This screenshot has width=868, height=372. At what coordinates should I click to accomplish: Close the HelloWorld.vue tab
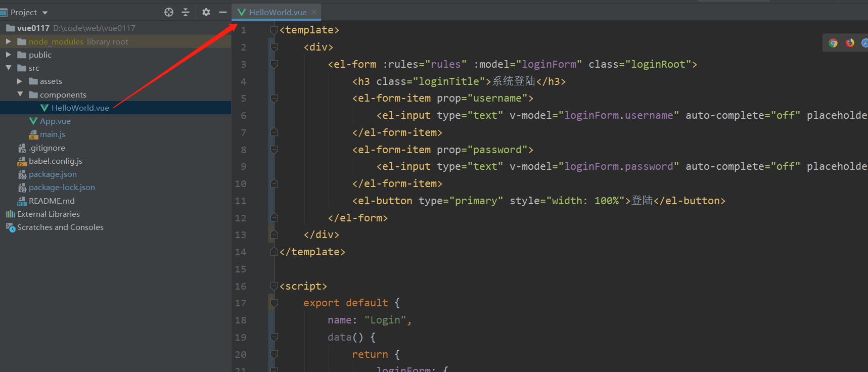click(x=314, y=12)
